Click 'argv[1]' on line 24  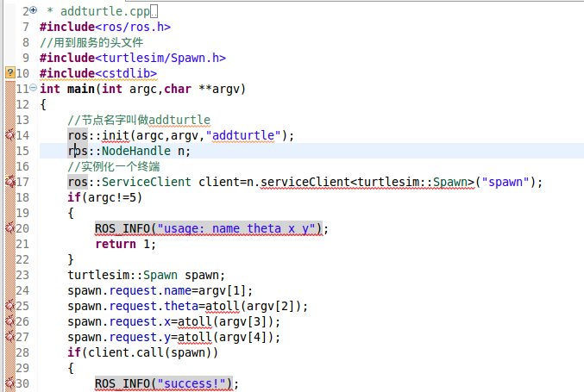pos(222,290)
